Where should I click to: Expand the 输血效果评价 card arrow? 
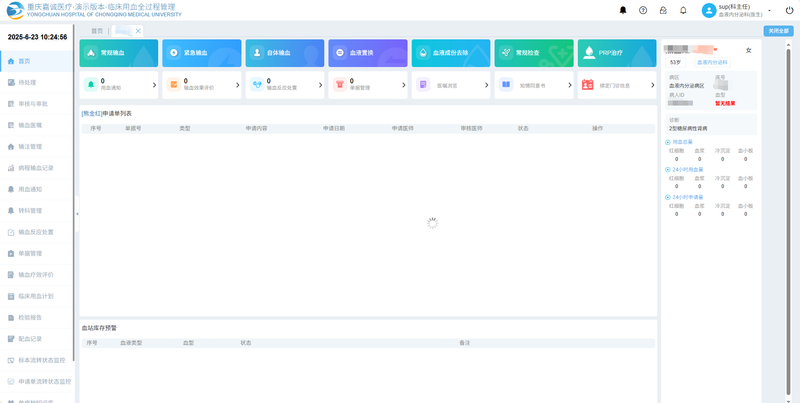(237, 85)
